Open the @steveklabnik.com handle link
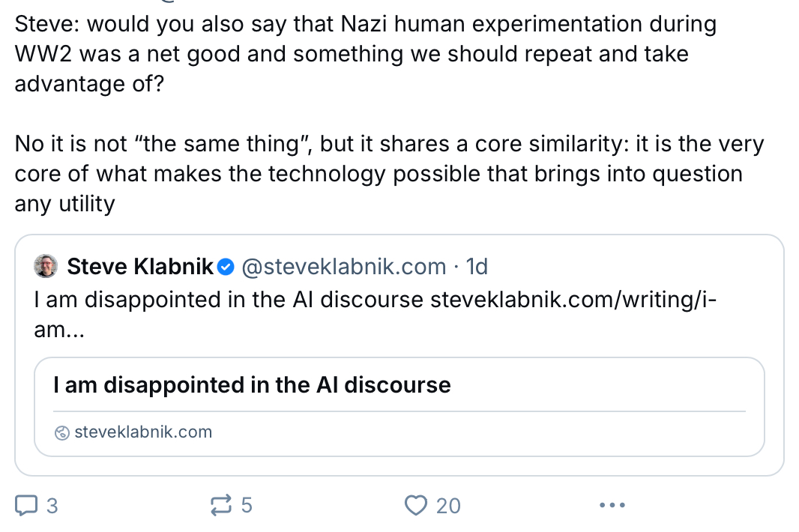The image size is (799, 532). pos(344,266)
